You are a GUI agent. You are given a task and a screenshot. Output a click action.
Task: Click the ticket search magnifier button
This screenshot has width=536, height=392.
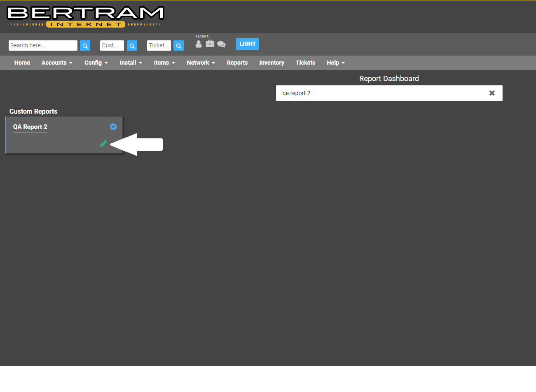tap(178, 46)
